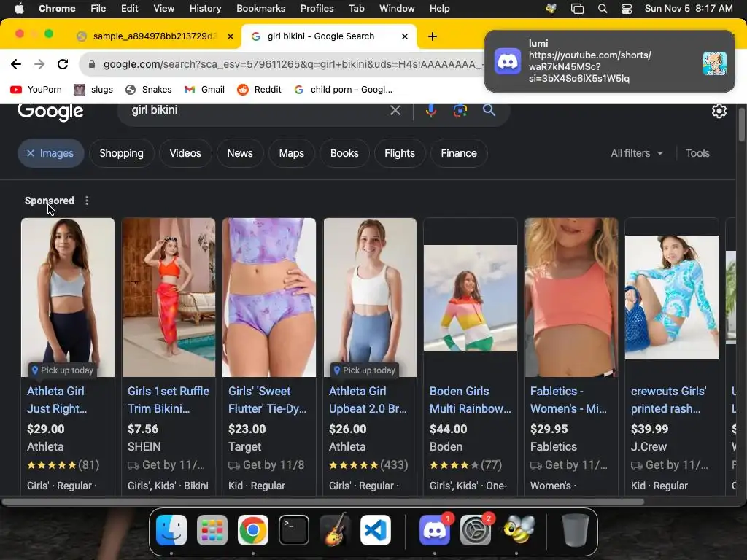Open the Tab menu
This screenshot has height=560, width=747.
[356, 9]
